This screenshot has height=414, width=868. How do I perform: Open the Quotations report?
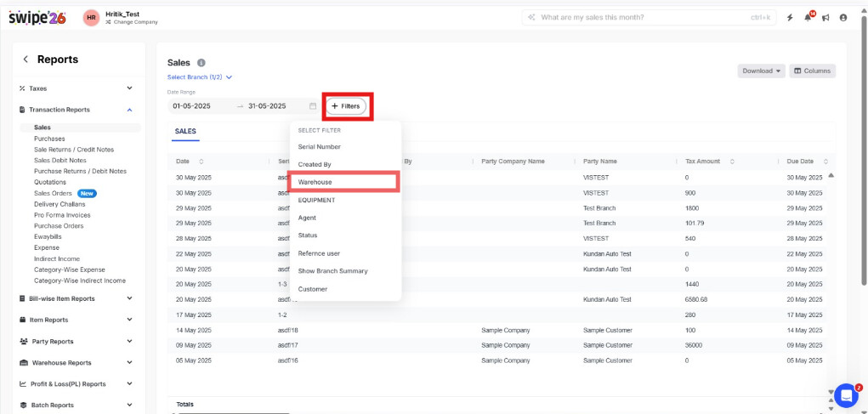pos(50,182)
